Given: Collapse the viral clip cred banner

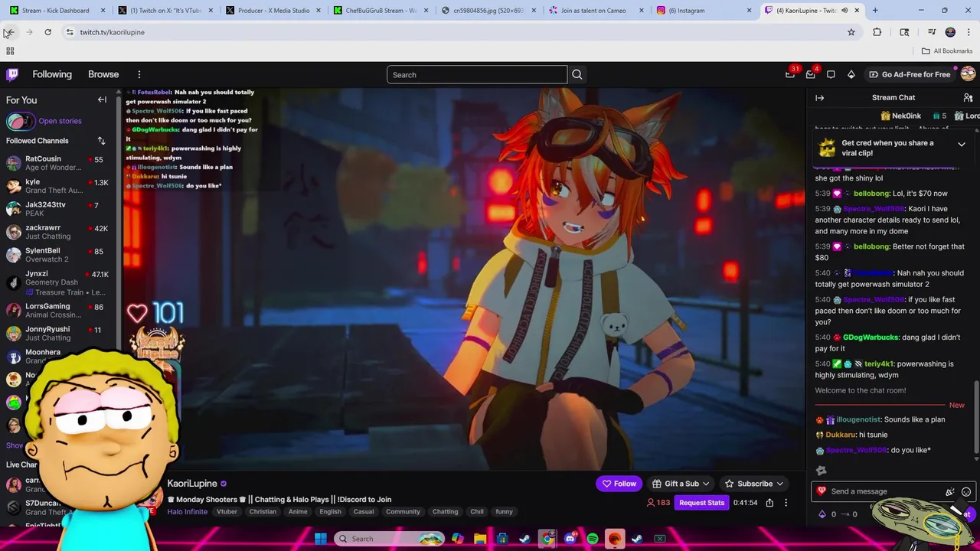Looking at the screenshot, I should [962, 144].
